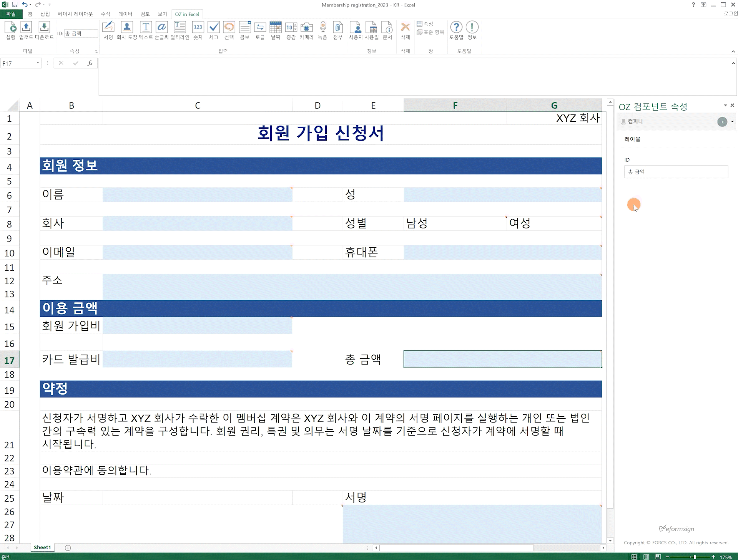Click 표준 항목 standard items button
This screenshot has width=738, height=560.
pos(430,32)
